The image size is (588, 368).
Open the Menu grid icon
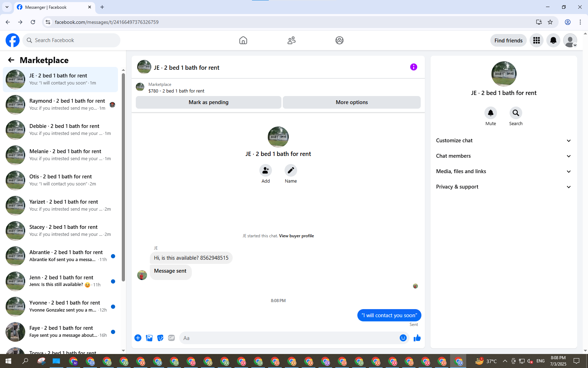pyautogui.click(x=537, y=40)
